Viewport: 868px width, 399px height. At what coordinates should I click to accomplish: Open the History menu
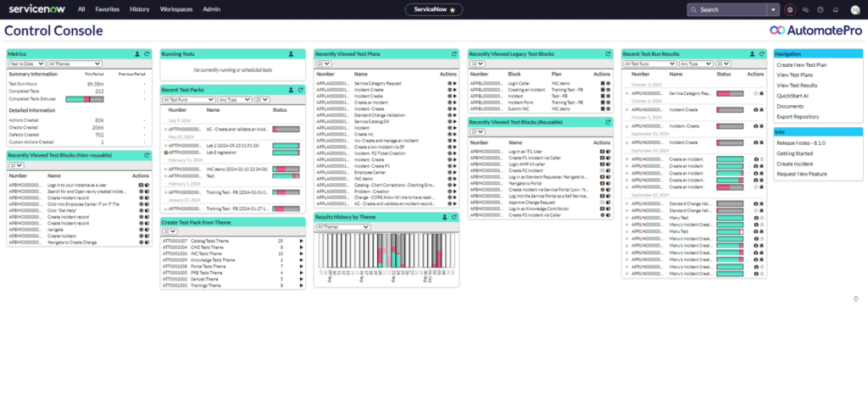pos(140,9)
